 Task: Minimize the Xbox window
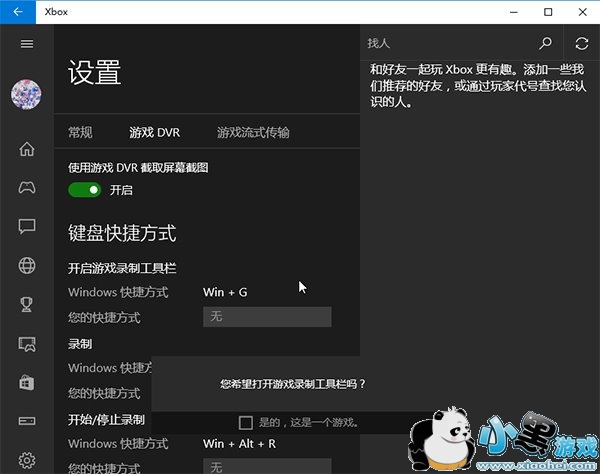tap(514, 12)
